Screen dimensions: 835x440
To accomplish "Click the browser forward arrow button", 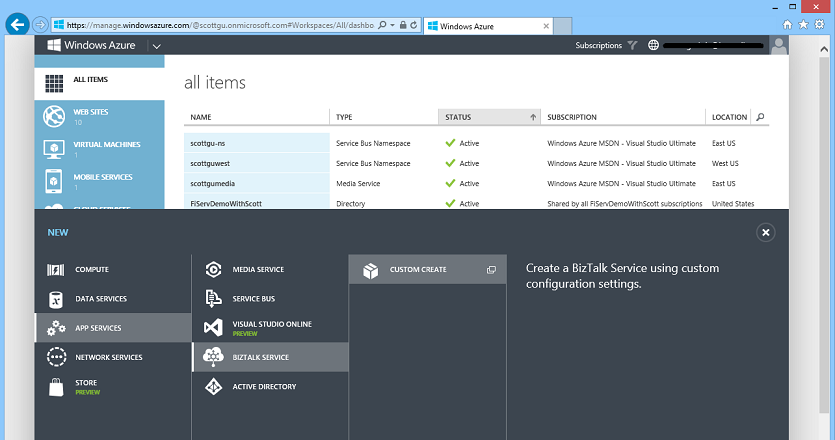I will click(x=40, y=25).
